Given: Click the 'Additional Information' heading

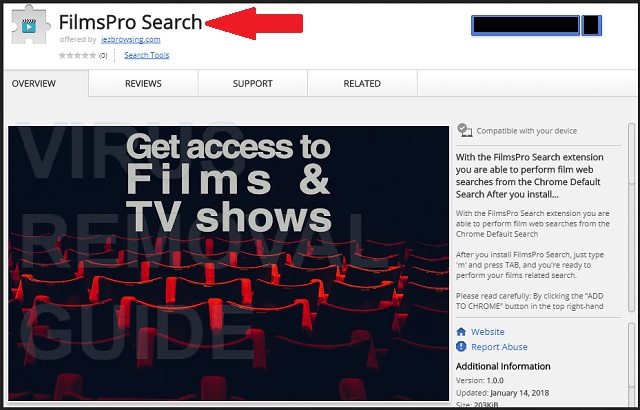Looking at the screenshot, I should coord(503,366).
